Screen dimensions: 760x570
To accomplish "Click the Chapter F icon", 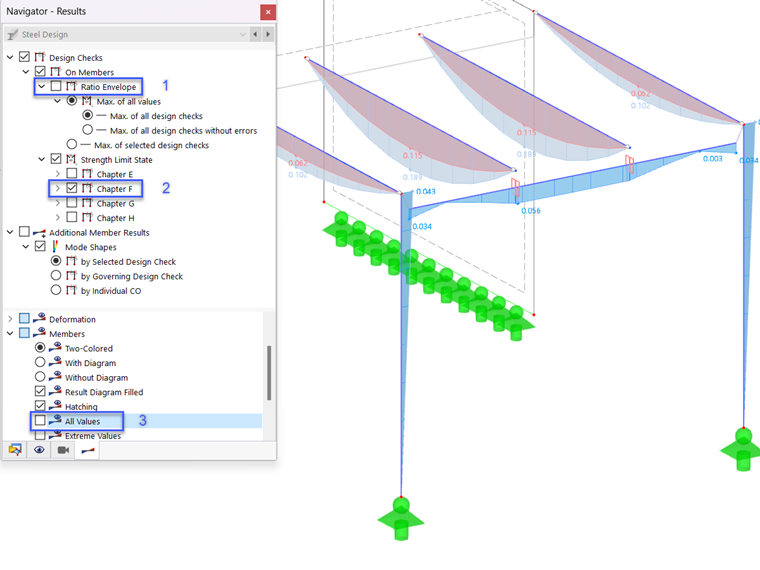I will (x=87, y=188).
